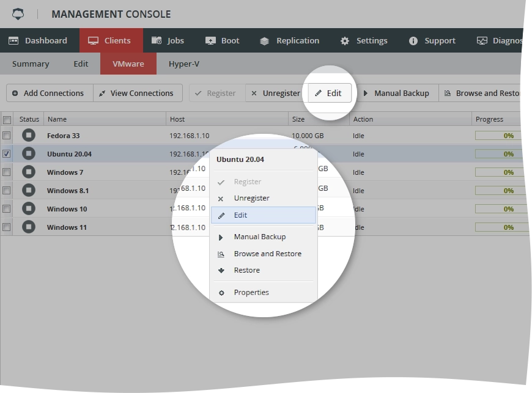Choose Manual Backup from the context menu

[264, 237]
